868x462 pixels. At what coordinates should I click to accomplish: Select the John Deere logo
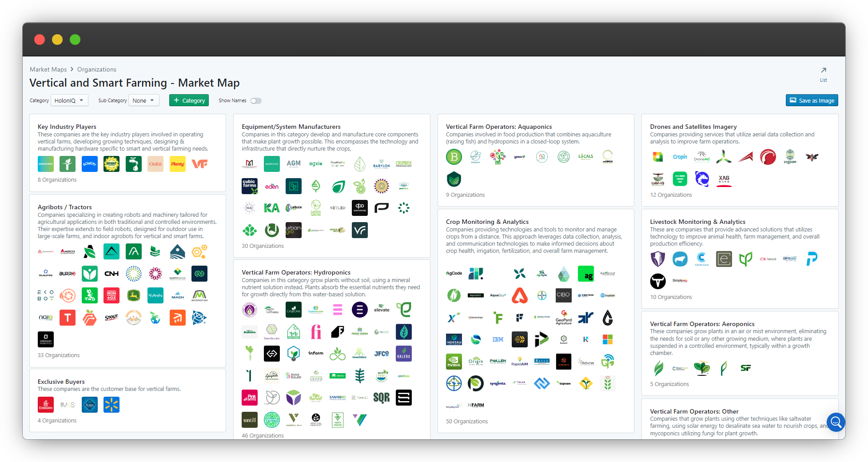[x=134, y=295]
